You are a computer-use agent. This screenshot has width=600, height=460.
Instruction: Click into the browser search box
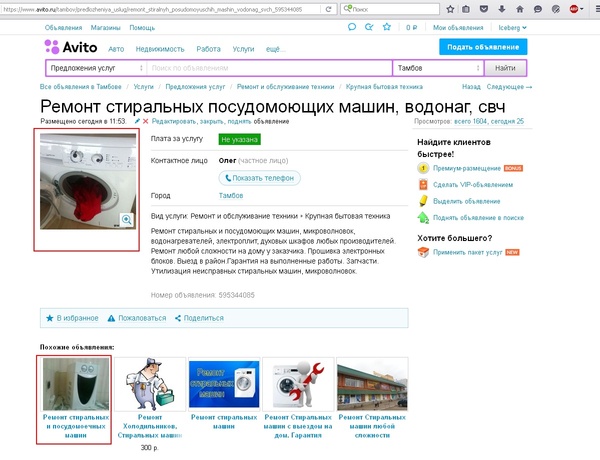[x=390, y=9]
